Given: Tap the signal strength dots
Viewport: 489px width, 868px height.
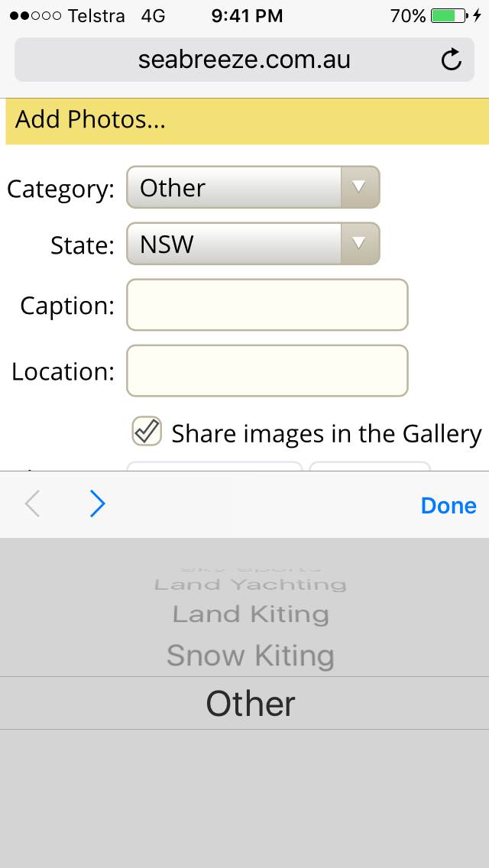Looking at the screenshot, I should pos(35,16).
